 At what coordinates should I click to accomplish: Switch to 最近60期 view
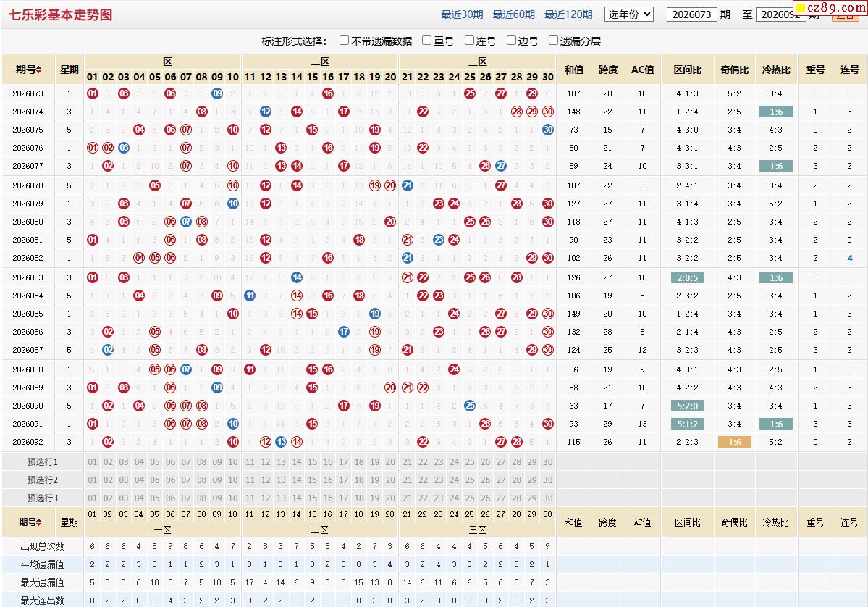point(514,14)
